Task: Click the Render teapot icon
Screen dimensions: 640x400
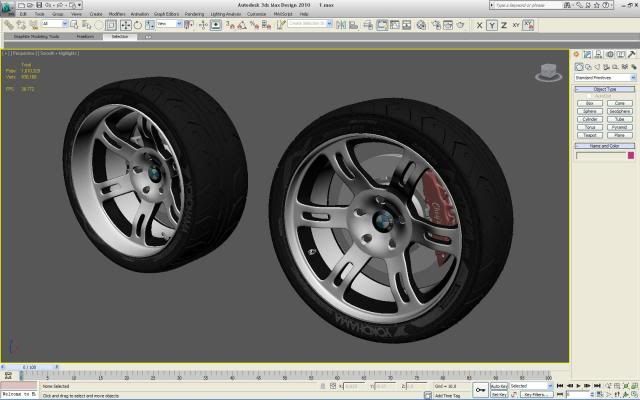Action: click(x=460, y=25)
